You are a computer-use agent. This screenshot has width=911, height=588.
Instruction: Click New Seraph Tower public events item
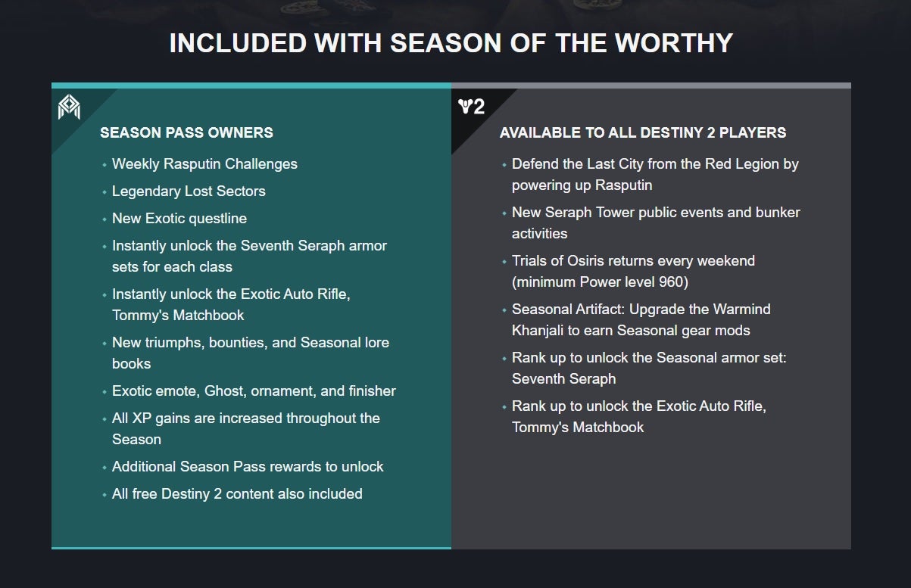pos(656,222)
